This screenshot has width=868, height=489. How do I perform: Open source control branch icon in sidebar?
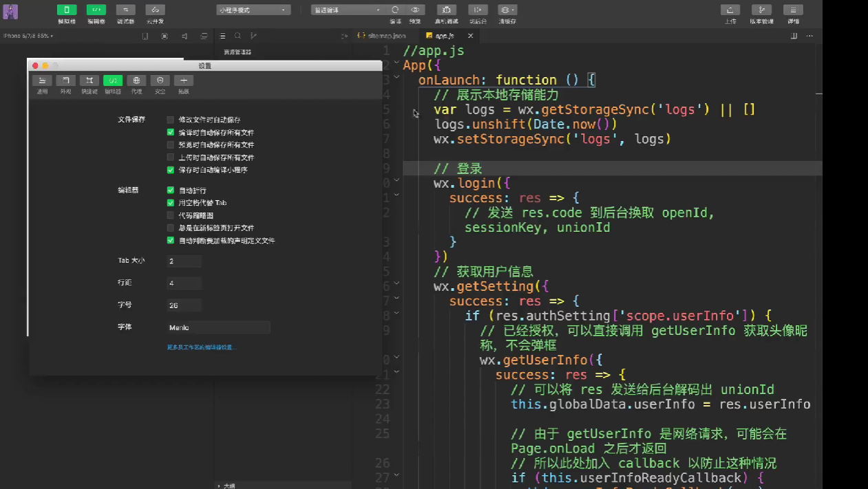[253, 36]
